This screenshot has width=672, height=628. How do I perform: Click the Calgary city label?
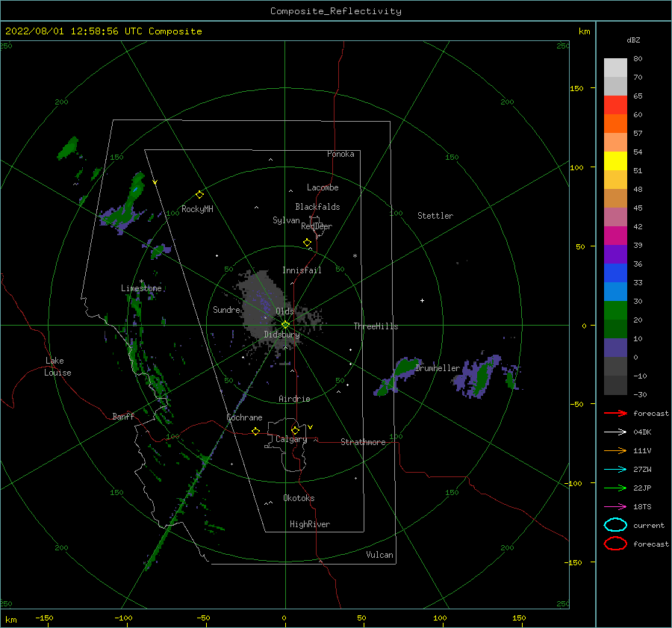tap(291, 439)
